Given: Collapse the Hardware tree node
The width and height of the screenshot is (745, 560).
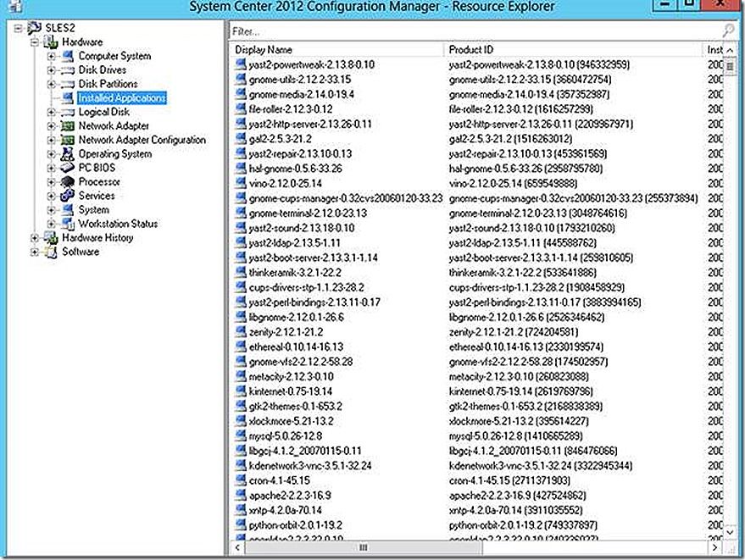Looking at the screenshot, I should [x=35, y=42].
